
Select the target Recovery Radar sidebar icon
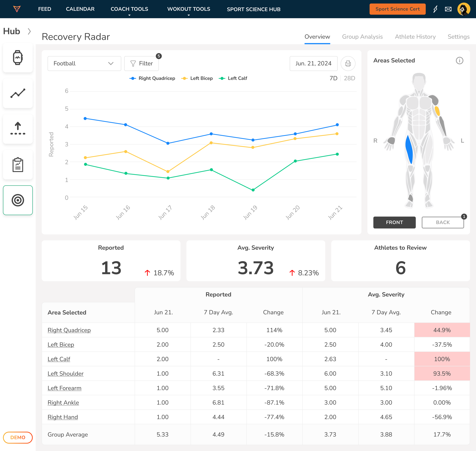(x=18, y=200)
